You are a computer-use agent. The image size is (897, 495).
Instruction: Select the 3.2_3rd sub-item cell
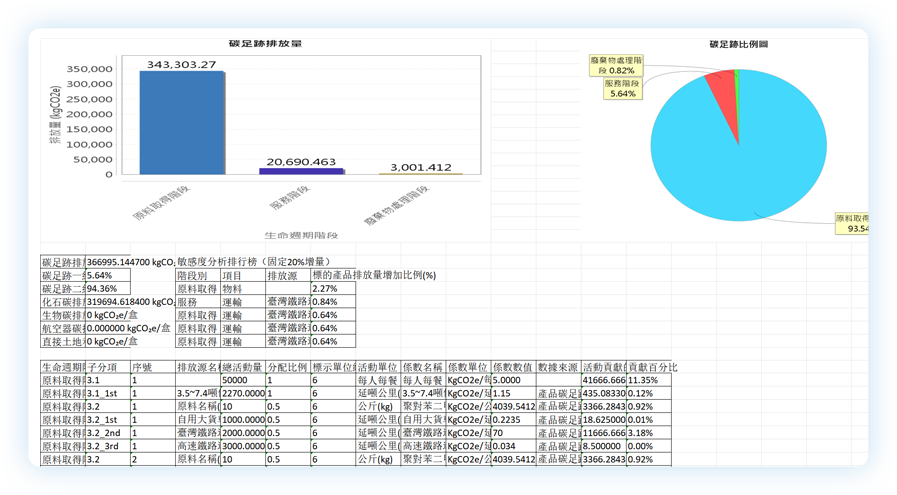point(108,446)
